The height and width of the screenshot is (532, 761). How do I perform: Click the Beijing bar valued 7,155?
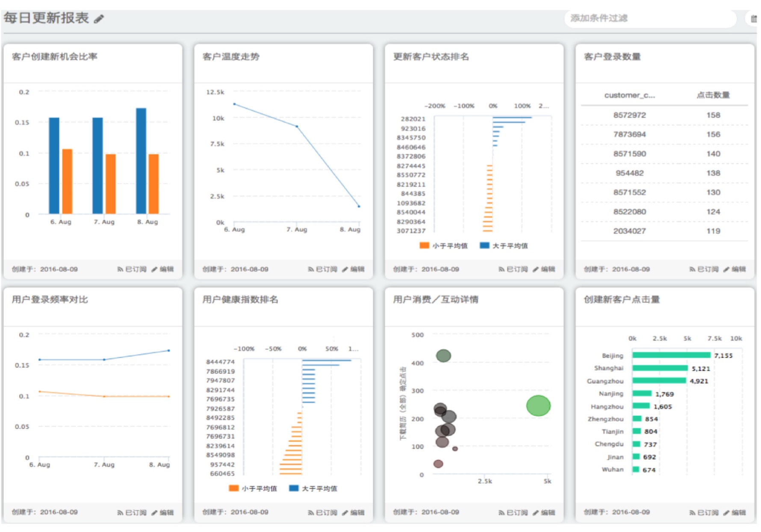tap(671, 355)
